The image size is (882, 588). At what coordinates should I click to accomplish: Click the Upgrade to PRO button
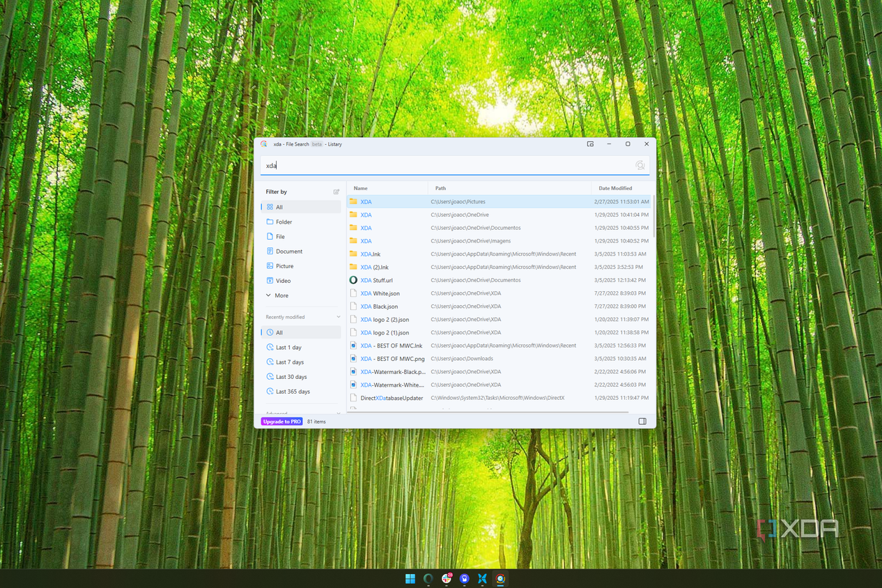pyautogui.click(x=281, y=421)
